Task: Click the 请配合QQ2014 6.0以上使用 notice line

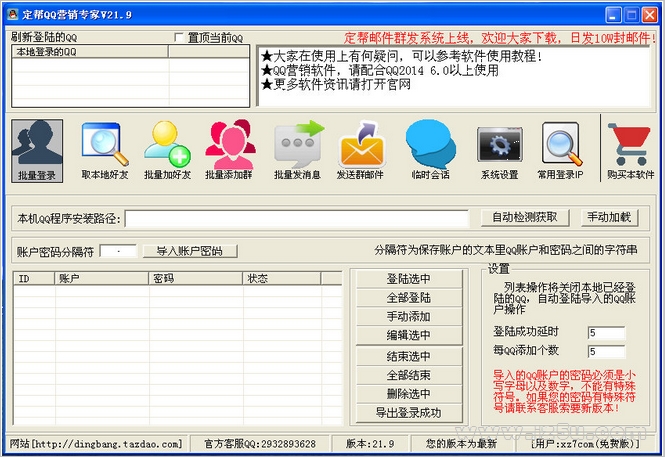Action: 380,70
